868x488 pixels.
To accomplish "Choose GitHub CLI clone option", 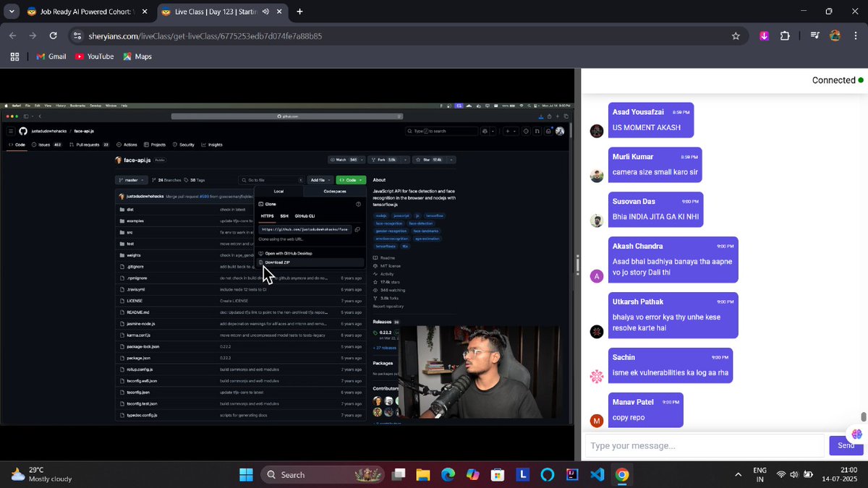I will point(305,215).
